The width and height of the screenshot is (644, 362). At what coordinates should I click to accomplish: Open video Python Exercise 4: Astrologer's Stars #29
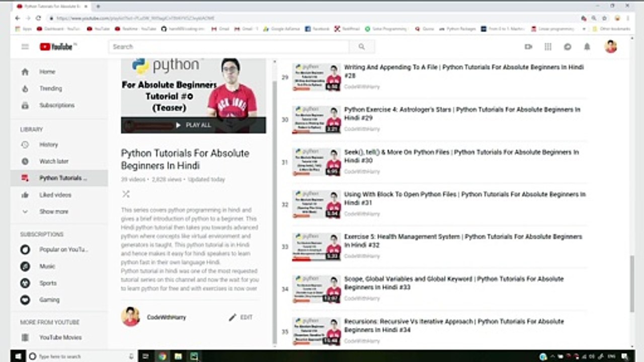point(462,114)
